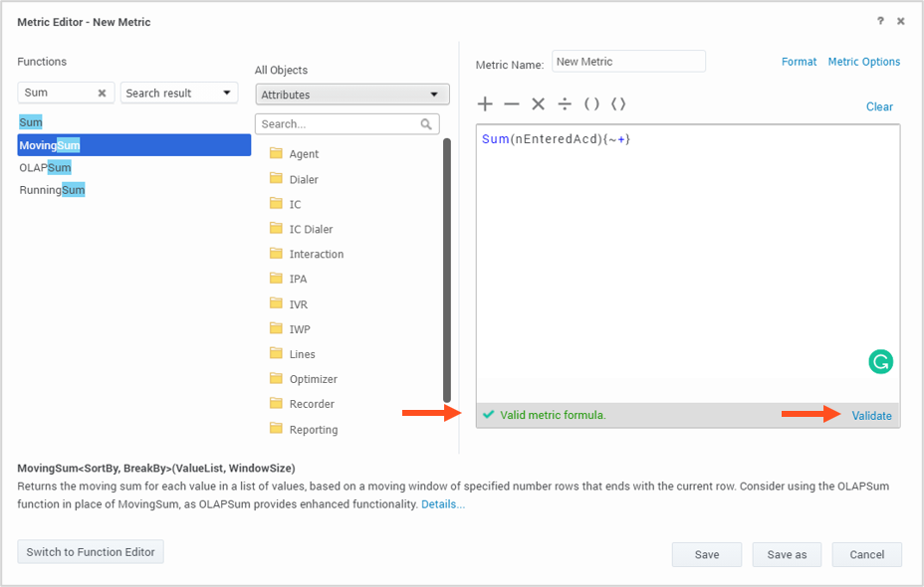The image size is (924, 587).
Task: Open the Attributes object type dropdown
Action: [x=352, y=95]
